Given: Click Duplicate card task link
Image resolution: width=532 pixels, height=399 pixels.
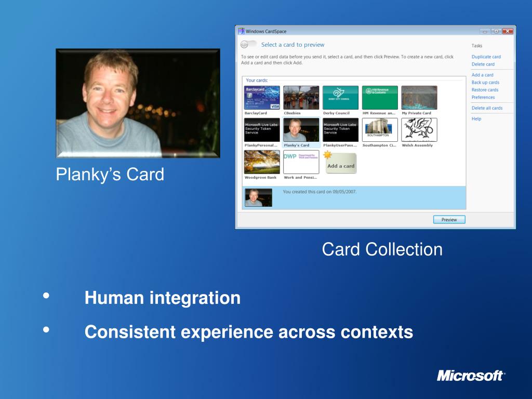Looking at the screenshot, I should 486,57.
